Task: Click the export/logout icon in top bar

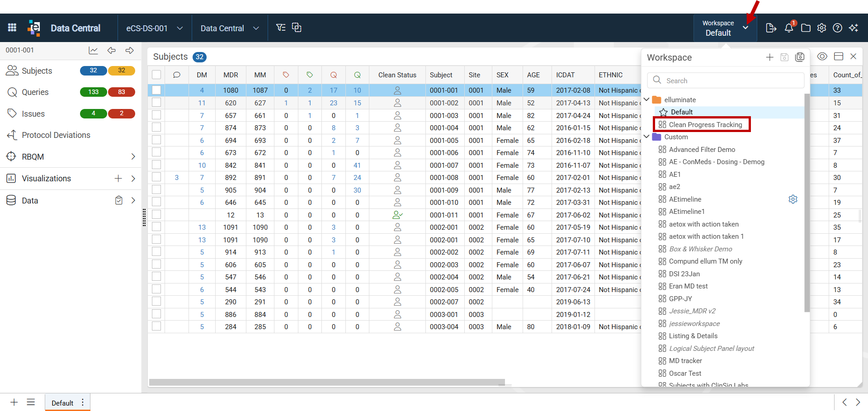Action: pyautogui.click(x=771, y=28)
